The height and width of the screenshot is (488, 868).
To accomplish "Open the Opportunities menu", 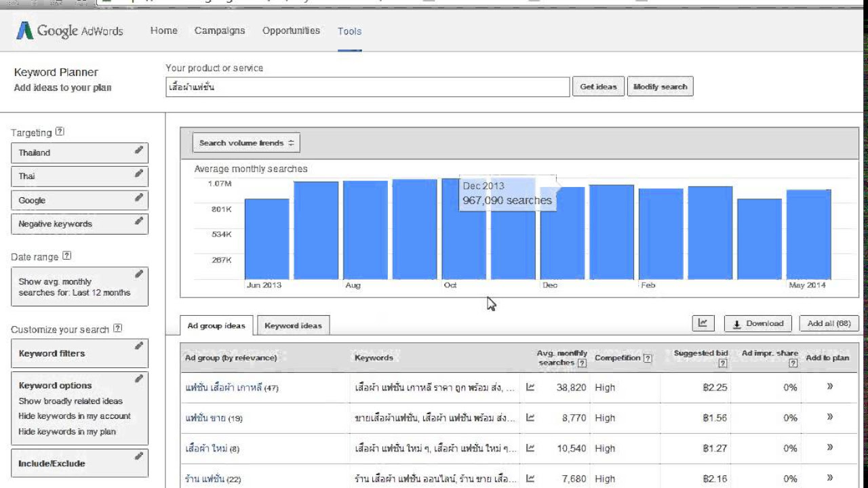I will pos(291,30).
